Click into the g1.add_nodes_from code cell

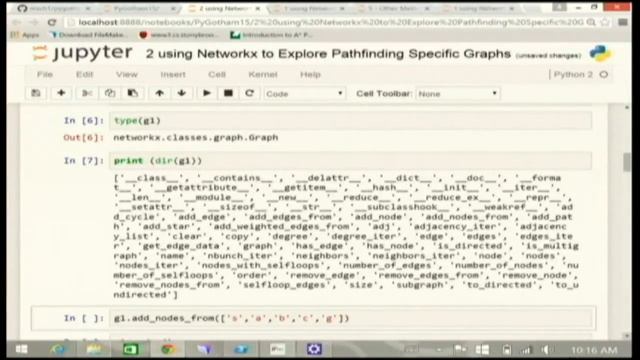coord(350,318)
